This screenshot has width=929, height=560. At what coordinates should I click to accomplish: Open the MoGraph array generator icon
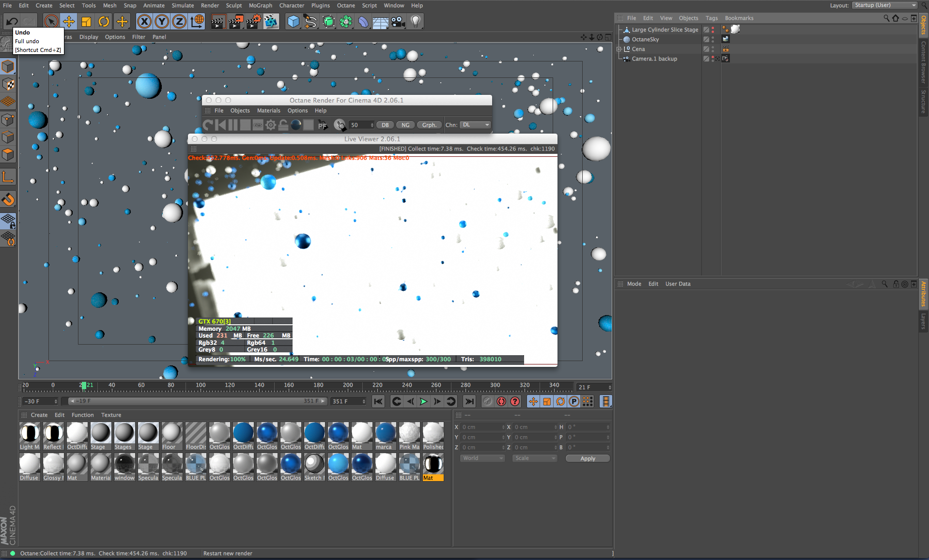point(346,21)
